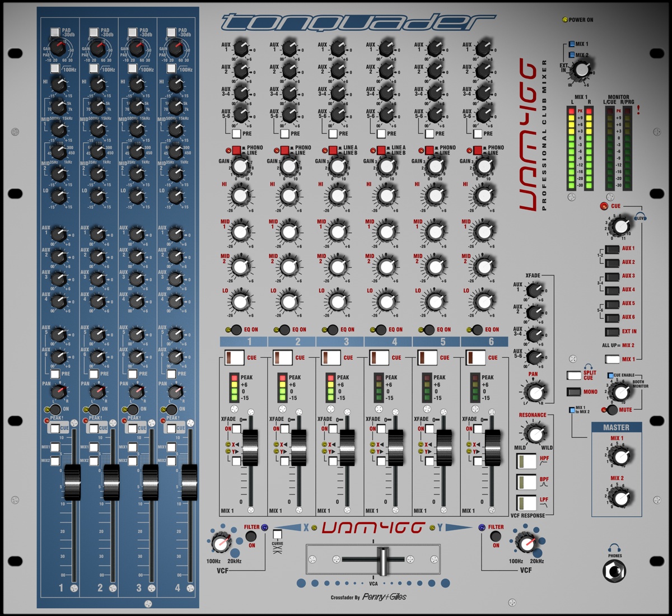The width and height of the screenshot is (672, 616).
Task: Toggle the SPLIT CUE button
Action: [574, 375]
